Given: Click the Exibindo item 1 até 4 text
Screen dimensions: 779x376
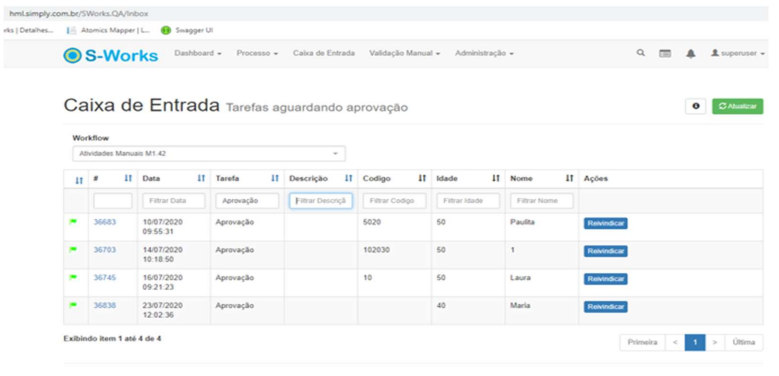Looking at the screenshot, I should click(112, 338).
